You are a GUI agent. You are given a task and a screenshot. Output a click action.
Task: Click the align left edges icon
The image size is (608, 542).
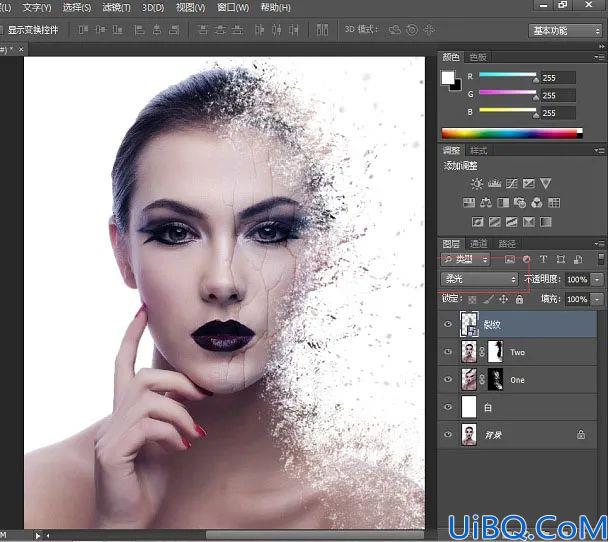pos(139,30)
